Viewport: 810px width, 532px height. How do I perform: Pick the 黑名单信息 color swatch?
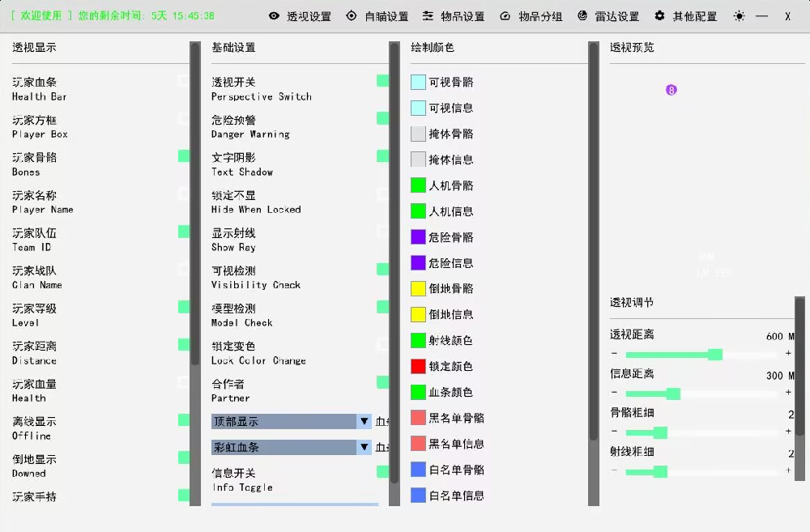pos(418,444)
